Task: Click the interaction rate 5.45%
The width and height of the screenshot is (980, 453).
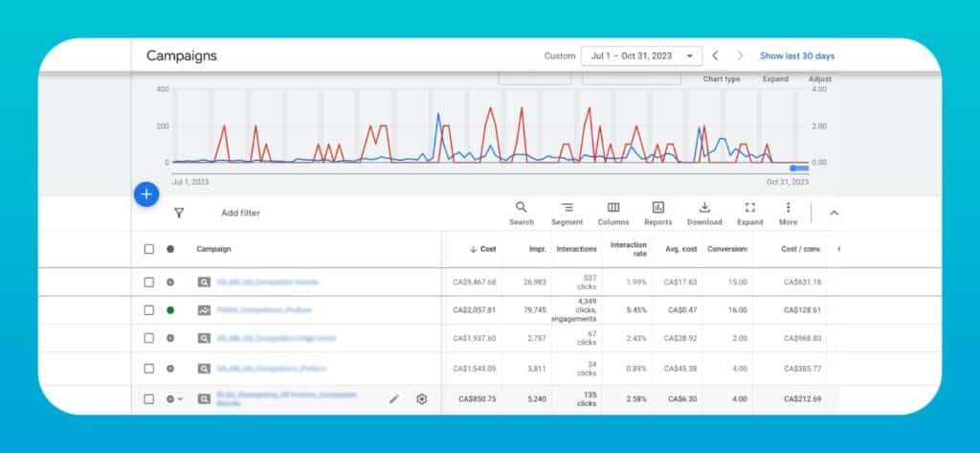Action: 636,309
